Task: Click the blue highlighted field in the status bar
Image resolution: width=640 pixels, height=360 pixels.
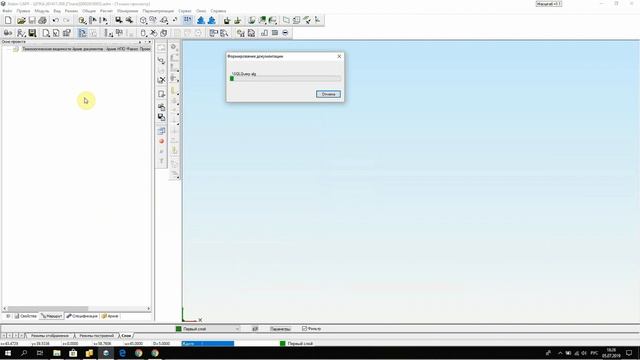Action: [208, 344]
